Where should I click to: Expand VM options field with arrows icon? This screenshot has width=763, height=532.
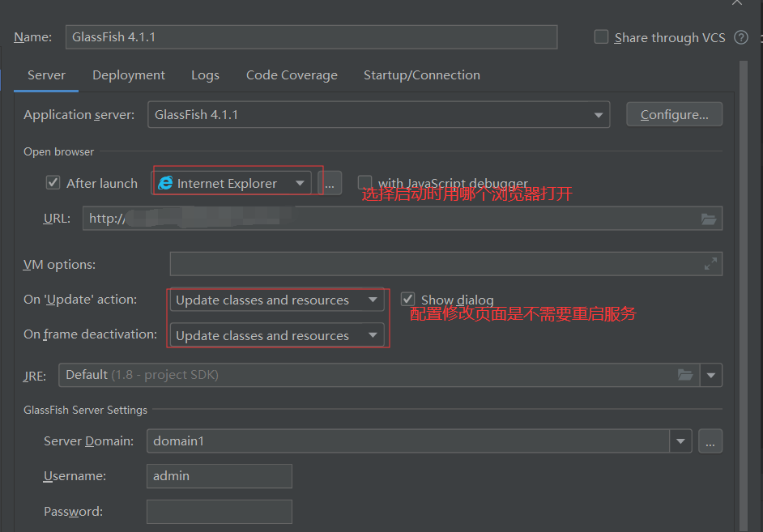[x=710, y=263]
